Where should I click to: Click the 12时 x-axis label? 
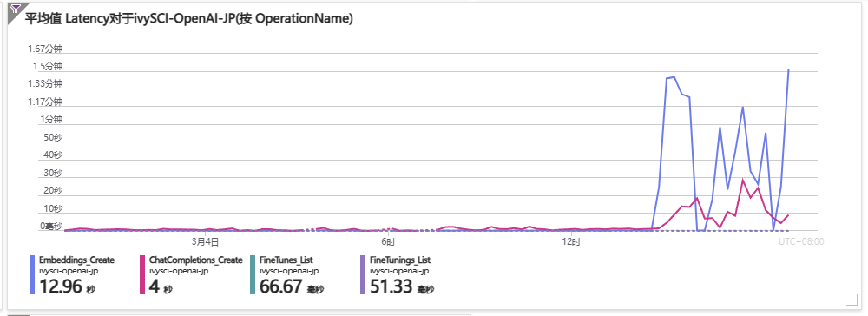pyautogui.click(x=571, y=242)
